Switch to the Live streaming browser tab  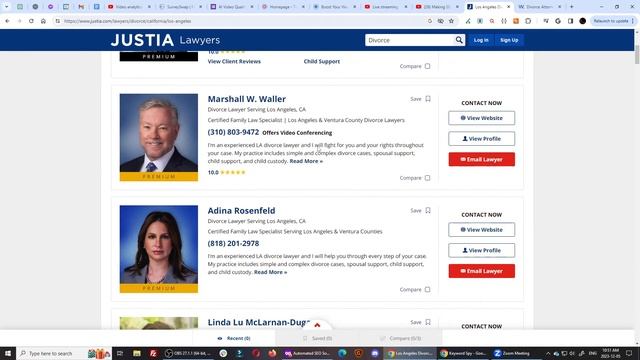(385, 7)
